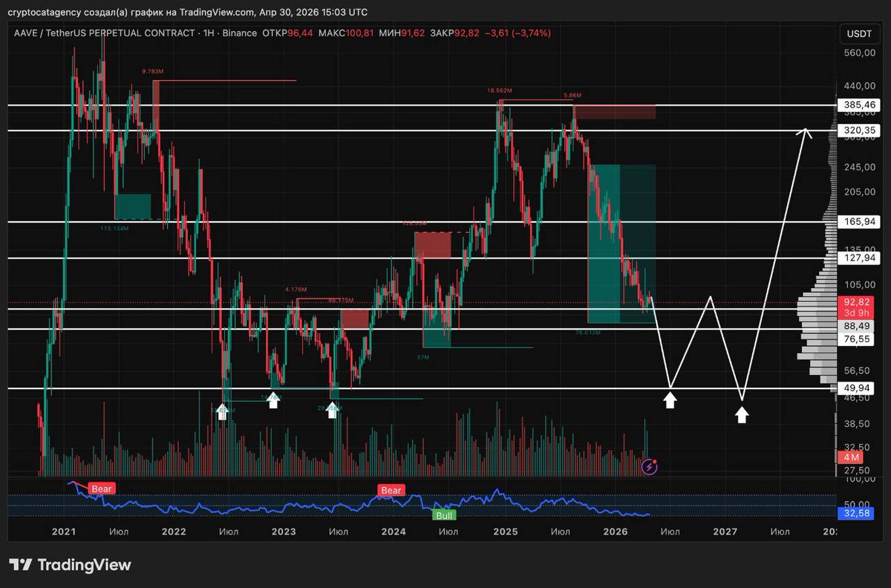891x588 pixels.
Task: Click the 205,00 price axis tick
Action: click(860, 192)
